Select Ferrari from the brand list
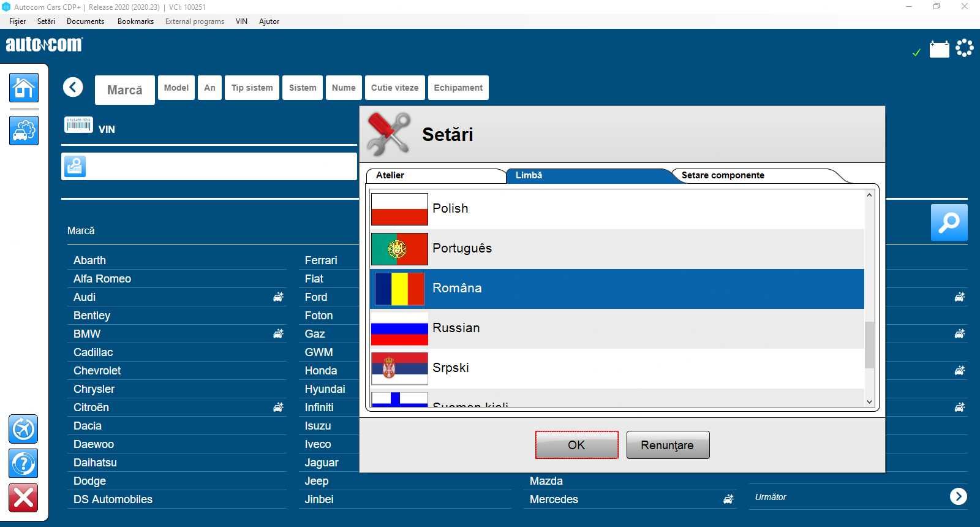 coord(321,260)
